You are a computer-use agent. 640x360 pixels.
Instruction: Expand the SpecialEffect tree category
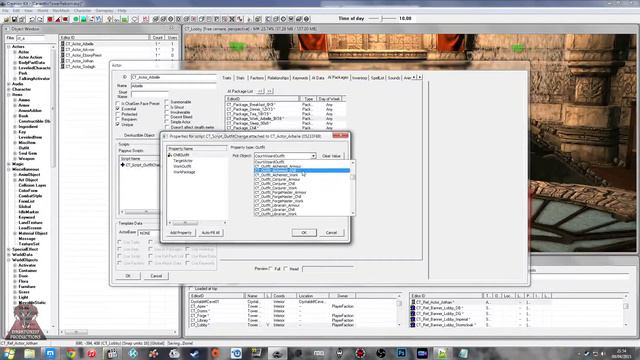coord(9,249)
